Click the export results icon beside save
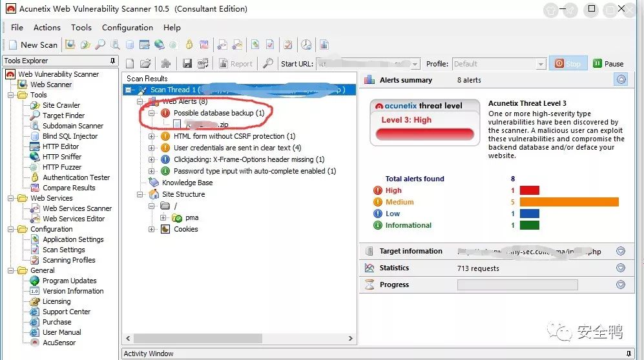644x360 pixels. point(202,64)
